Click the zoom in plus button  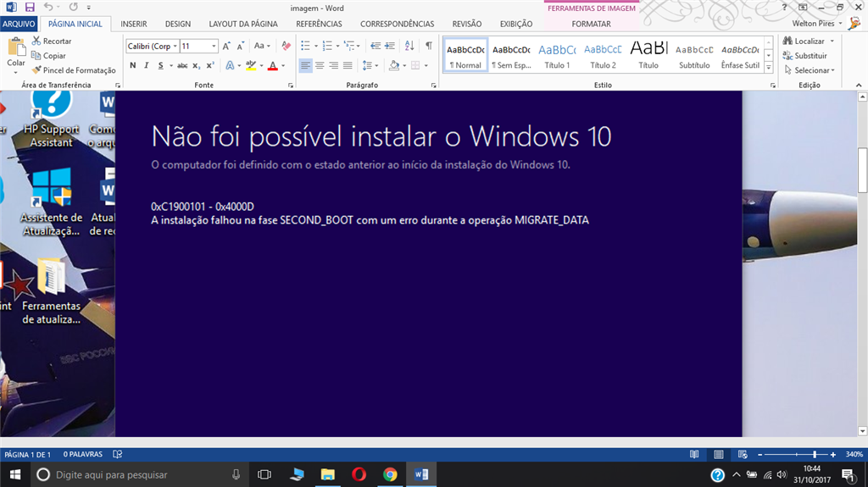pos(833,454)
